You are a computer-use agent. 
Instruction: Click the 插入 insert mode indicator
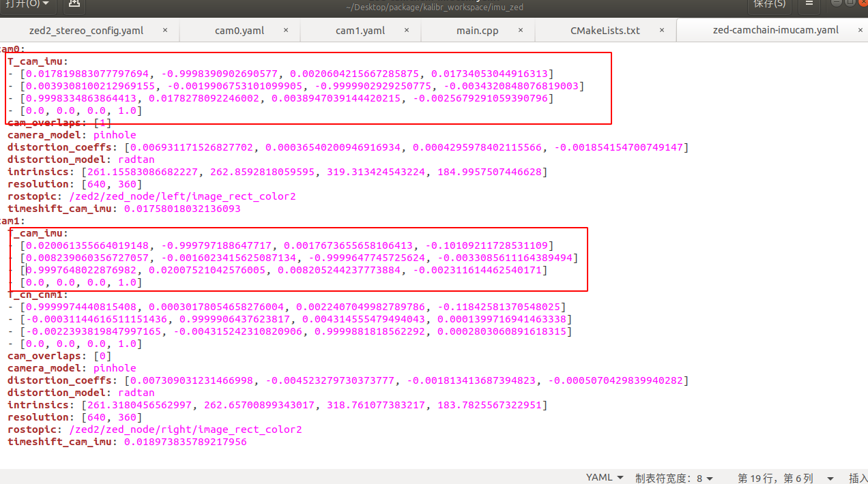(857, 478)
